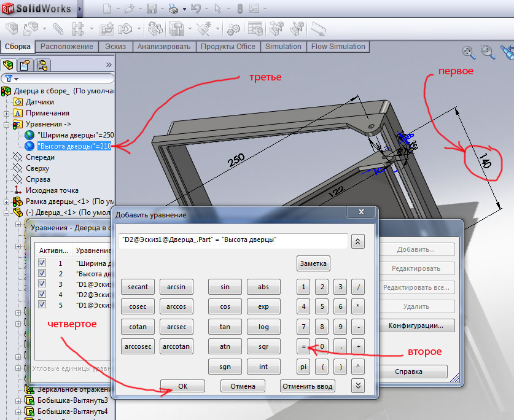Click the Save icon in the top toolbar

coord(151,9)
